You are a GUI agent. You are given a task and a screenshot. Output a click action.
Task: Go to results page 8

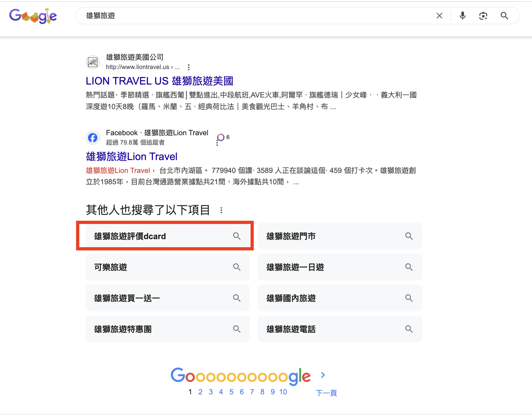coord(262,392)
